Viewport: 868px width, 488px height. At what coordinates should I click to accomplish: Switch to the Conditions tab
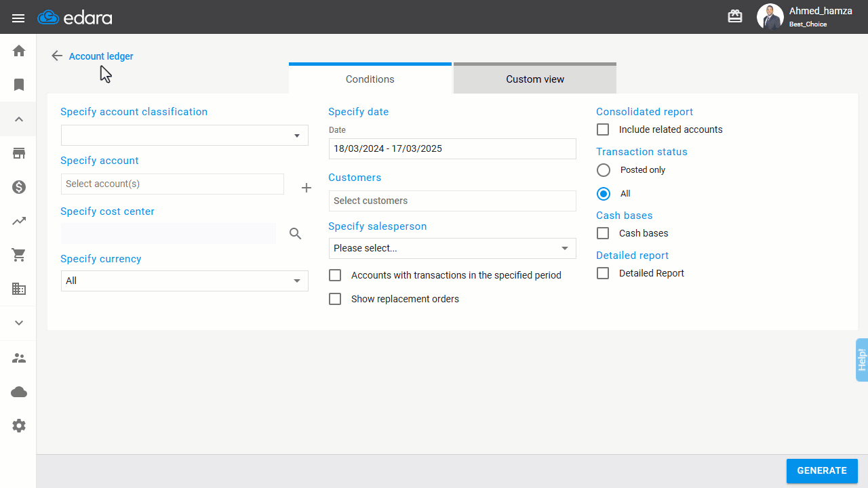370,79
